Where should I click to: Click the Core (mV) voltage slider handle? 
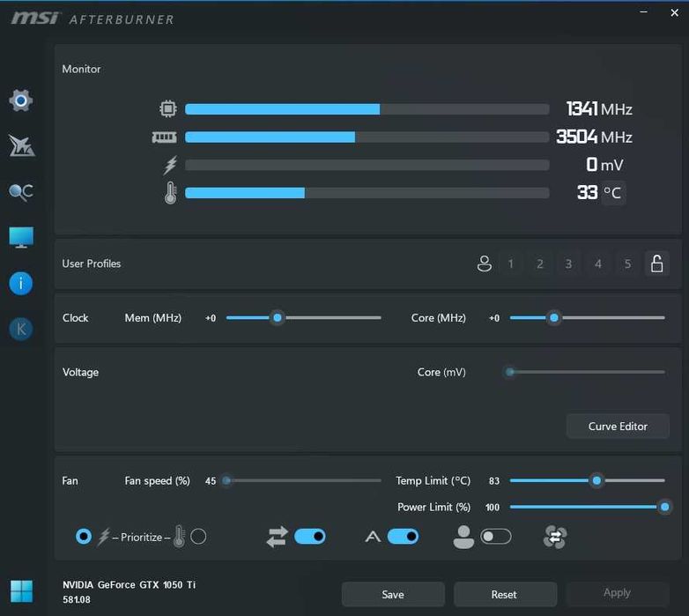(x=510, y=372)
